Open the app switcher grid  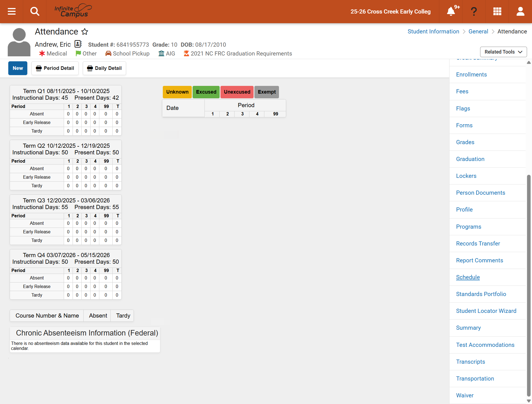coord(497,11)
